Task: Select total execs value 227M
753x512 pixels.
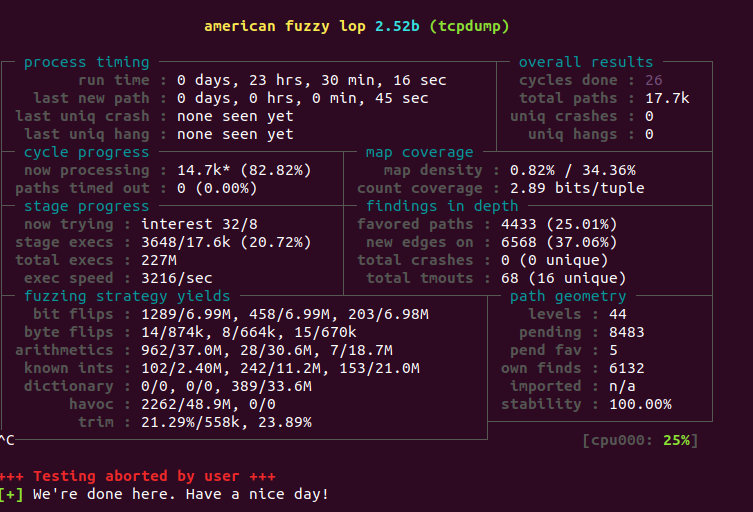Action: pos(159,260)
